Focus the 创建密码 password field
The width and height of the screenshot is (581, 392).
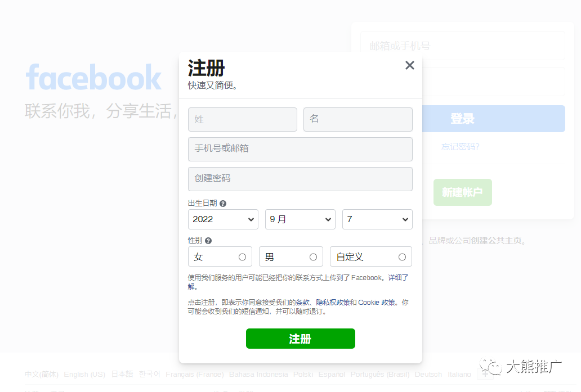pyautogui.click(x=300, y=179)
